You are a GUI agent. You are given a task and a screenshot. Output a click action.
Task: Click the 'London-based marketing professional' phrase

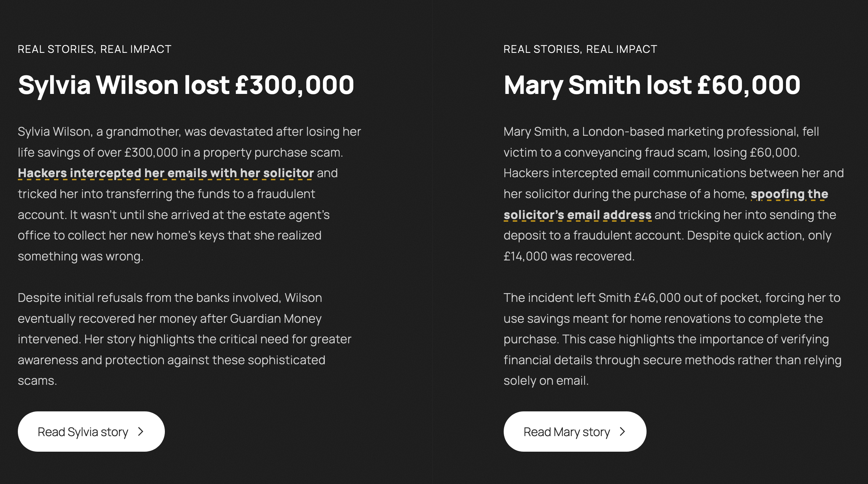690,132
